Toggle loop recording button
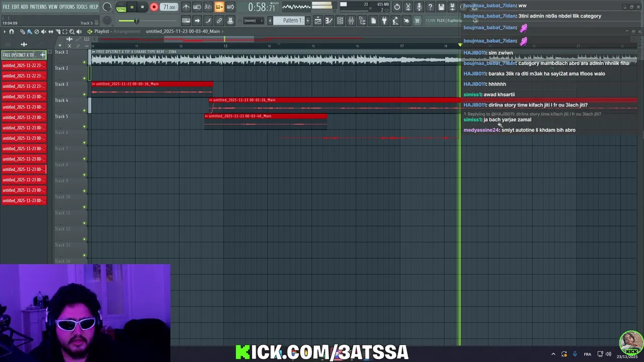 [230, 7]
